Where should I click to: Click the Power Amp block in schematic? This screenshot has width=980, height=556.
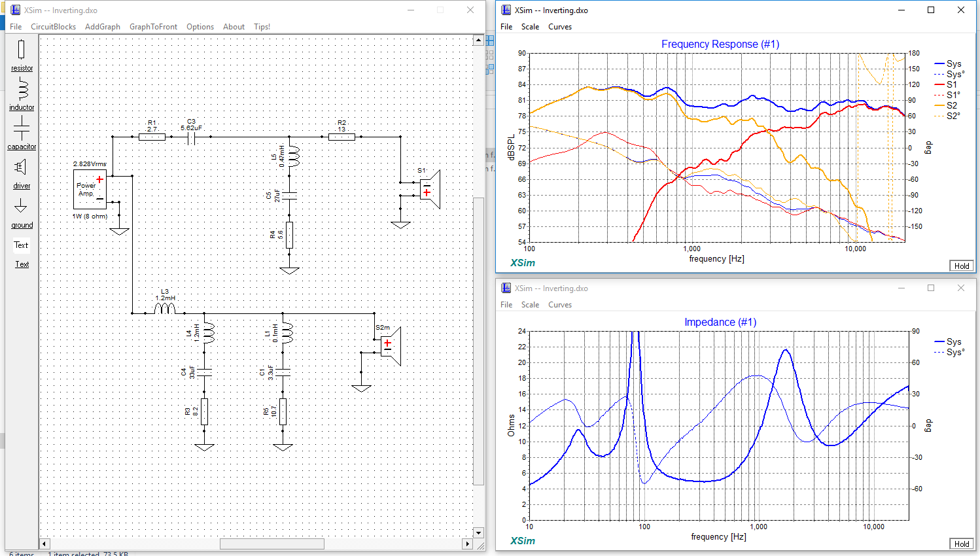90,189
